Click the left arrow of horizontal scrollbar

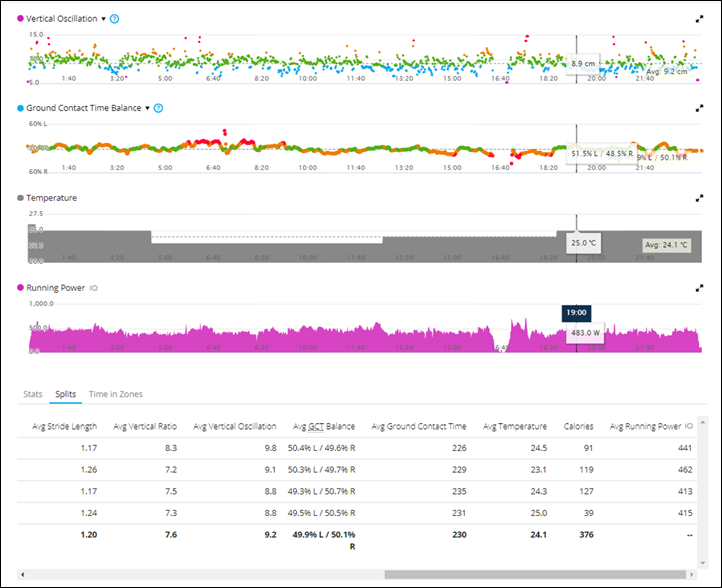point(22,575)
